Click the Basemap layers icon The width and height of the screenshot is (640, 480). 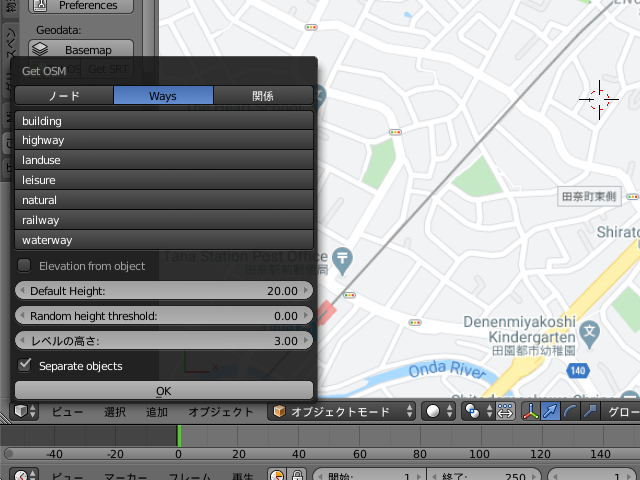40,49
